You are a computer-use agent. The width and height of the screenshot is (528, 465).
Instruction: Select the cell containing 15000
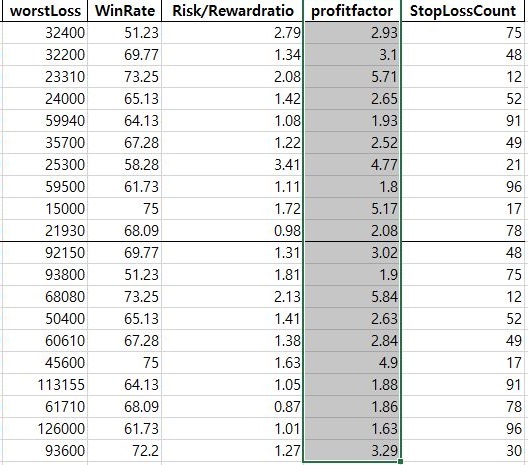pos(45,208)
